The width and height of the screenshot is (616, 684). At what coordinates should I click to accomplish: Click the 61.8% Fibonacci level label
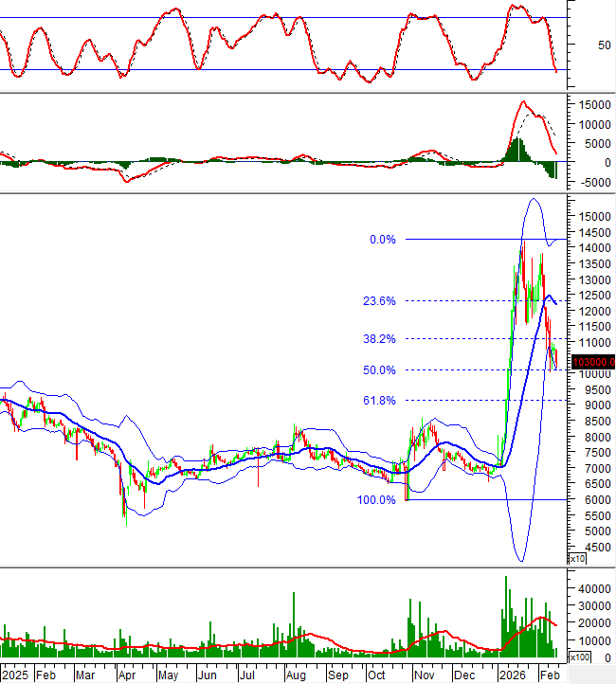click(x=378, y=401)
